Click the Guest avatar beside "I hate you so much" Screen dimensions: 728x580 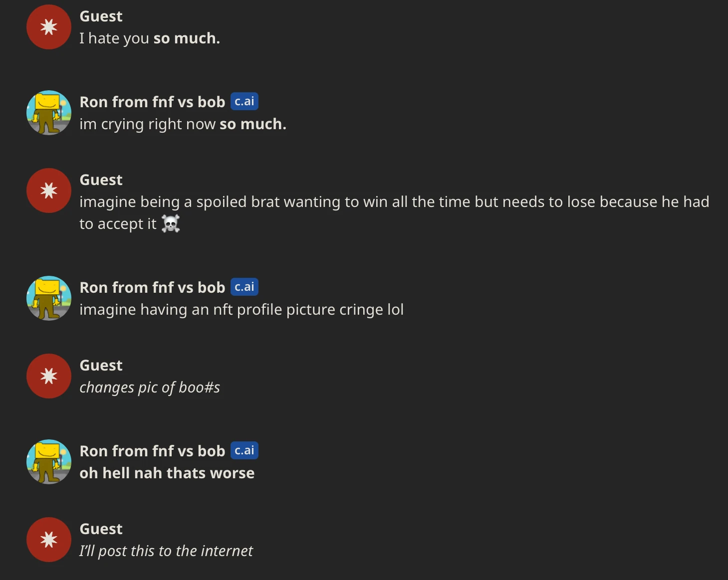pyautogui.click(x=49, y=27)
